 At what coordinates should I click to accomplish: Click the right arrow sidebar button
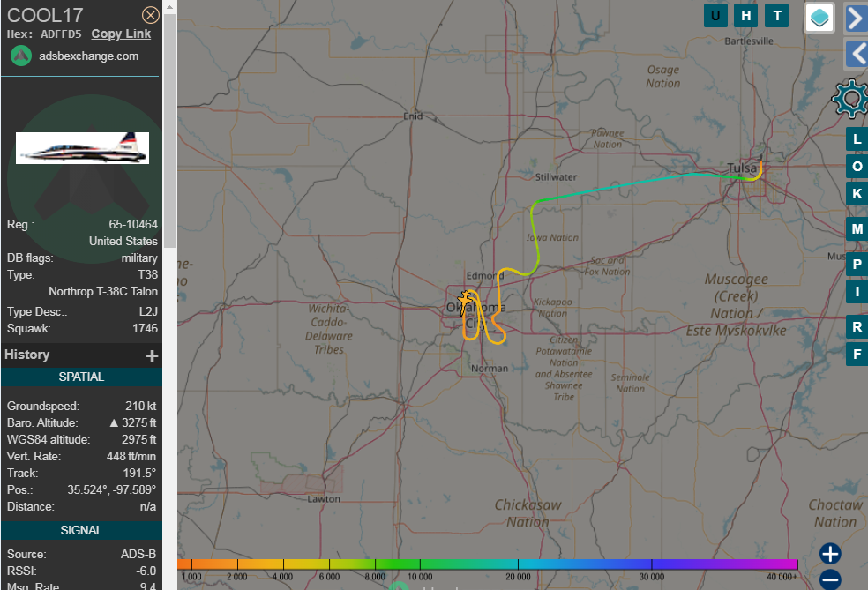[857, 19]
